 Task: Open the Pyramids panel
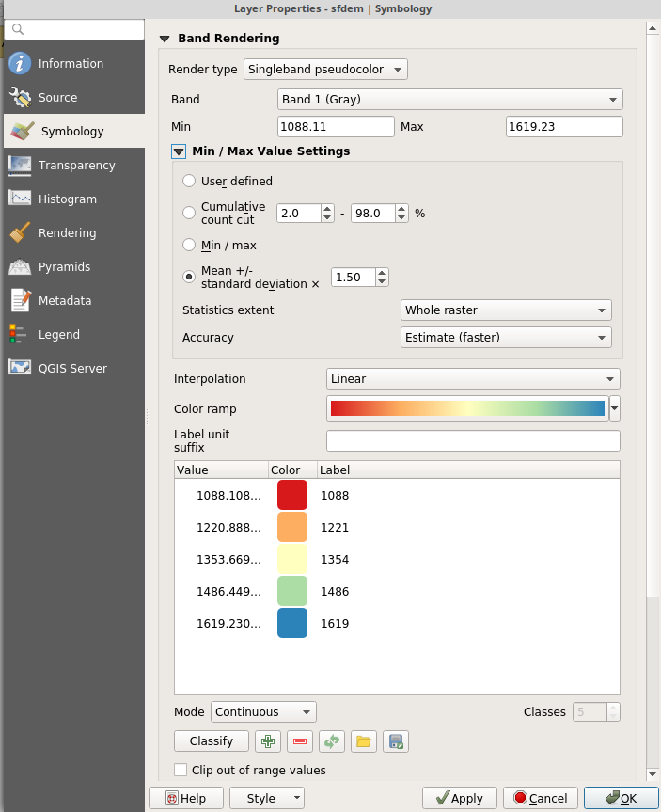(x=64, y=267)
